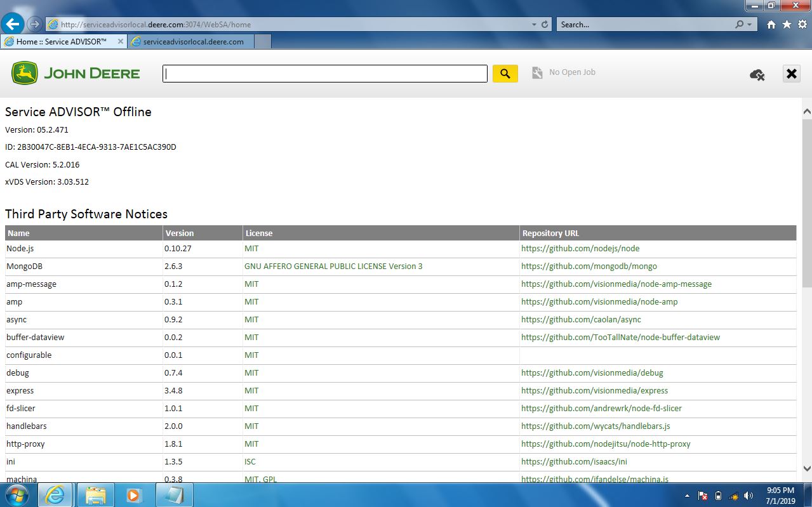Click the browser search magnifier icon
The width and height of the screenshot is (812, 507).
click(x=739, y=25)
